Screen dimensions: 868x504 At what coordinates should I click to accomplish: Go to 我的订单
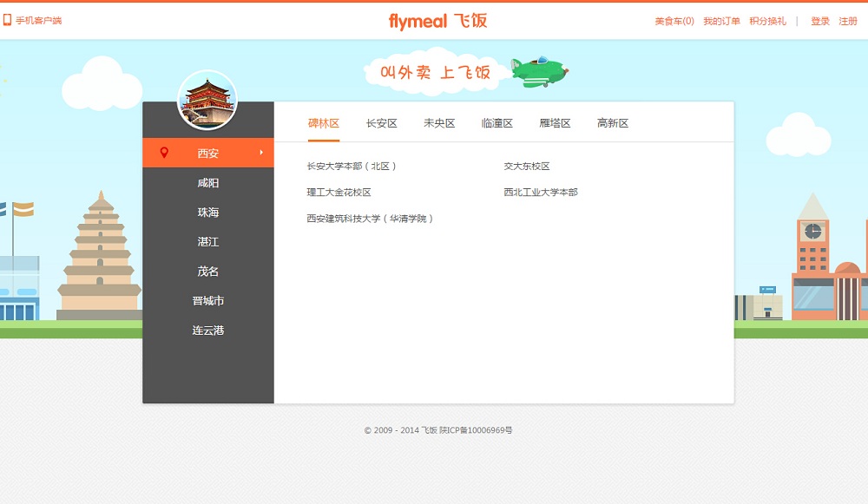click(x=721, y=21)
